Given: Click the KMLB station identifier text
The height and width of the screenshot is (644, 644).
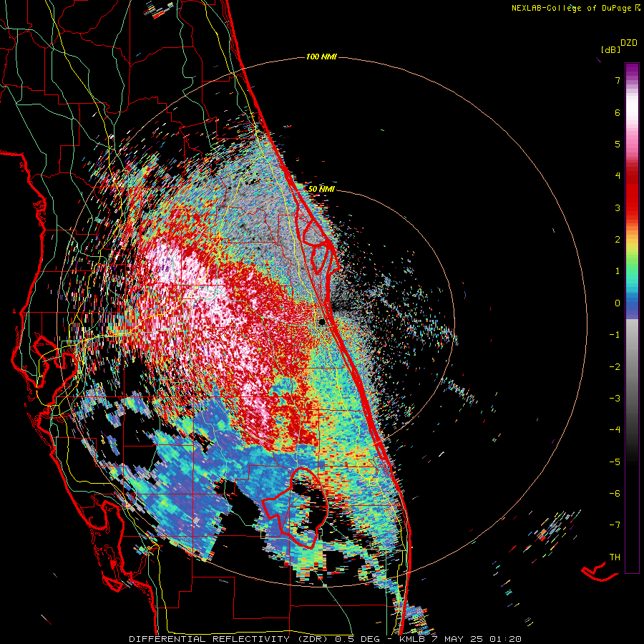Looking at the screenshot, I should [413, 639].
